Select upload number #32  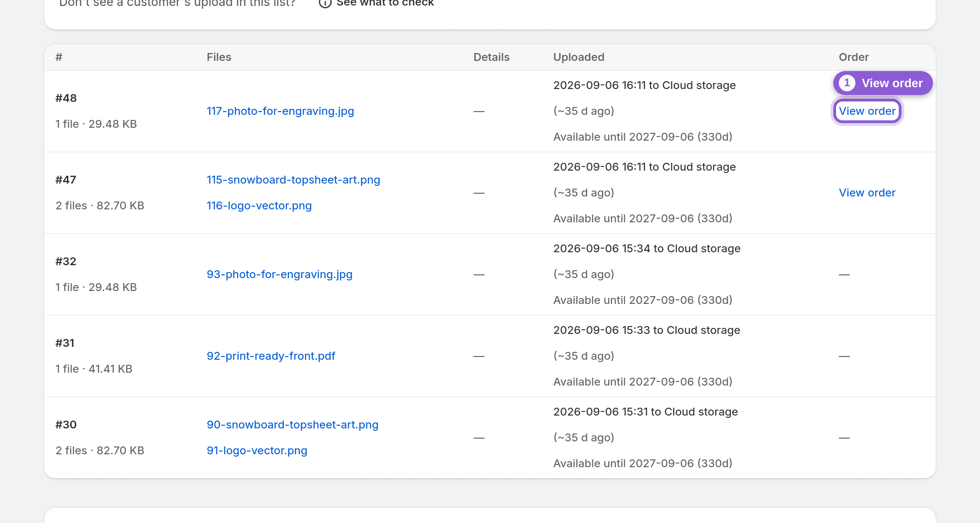[66, 261]
